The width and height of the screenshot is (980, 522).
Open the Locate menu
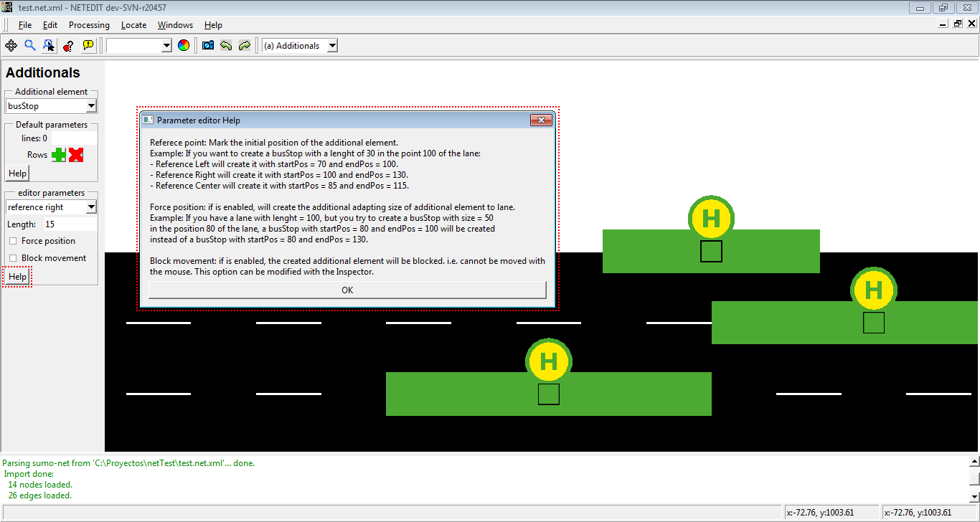click(x=133, y=25)
